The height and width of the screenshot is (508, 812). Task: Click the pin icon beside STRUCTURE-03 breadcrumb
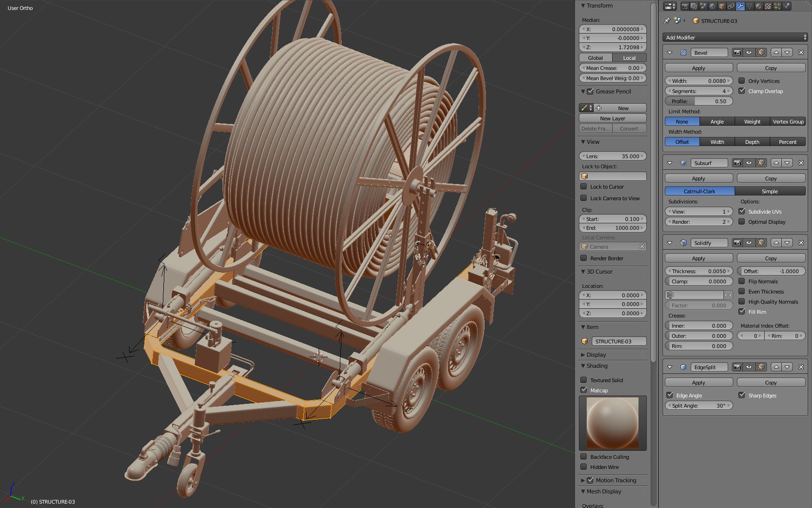point(667,21)
